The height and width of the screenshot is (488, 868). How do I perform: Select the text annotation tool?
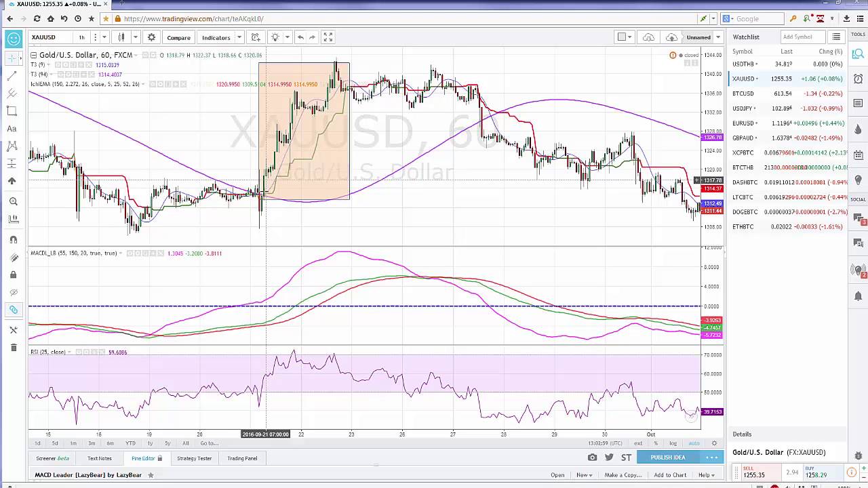click(12, 129)
